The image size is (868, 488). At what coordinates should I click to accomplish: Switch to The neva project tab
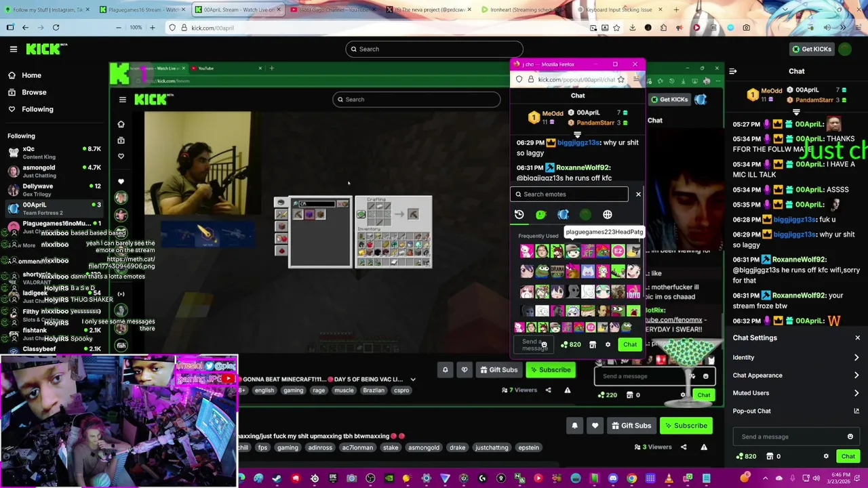point(429,9)
